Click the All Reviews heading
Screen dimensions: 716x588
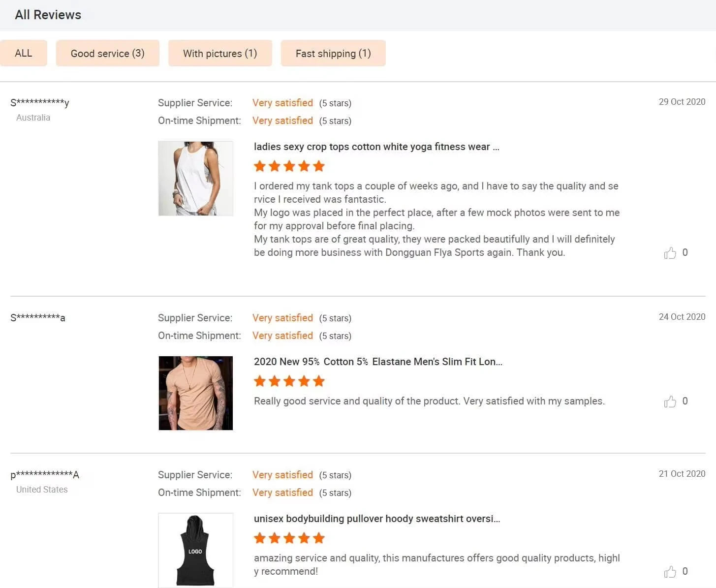[x=48, y=15]
